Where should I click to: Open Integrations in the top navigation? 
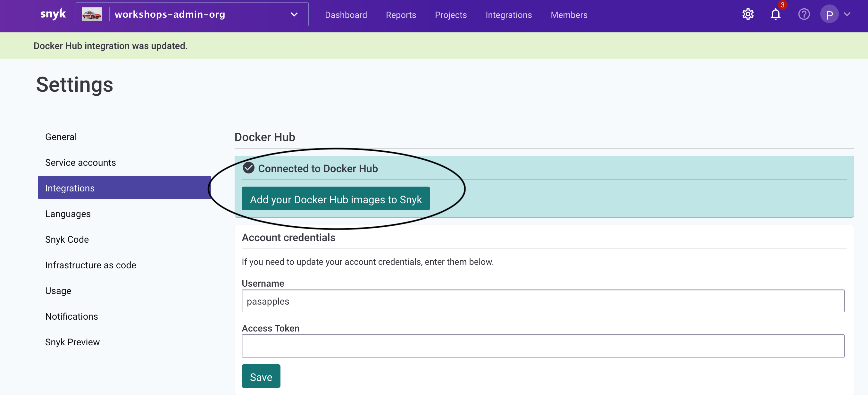508,15
